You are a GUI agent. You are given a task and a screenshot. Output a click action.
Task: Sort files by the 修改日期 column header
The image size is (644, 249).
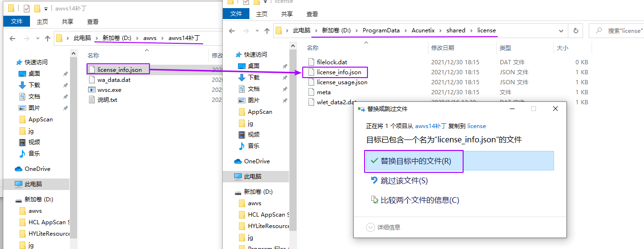click(x=443, y=48)
